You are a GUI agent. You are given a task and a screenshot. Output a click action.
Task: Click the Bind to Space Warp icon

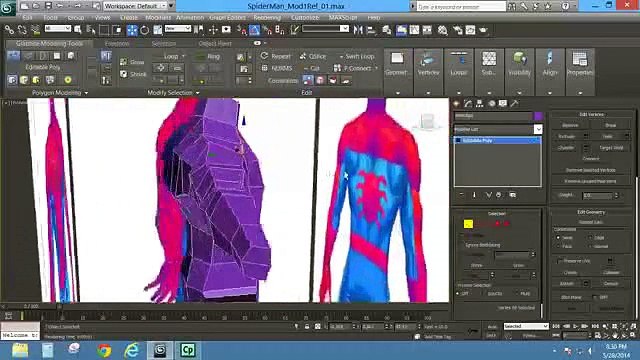36,30
